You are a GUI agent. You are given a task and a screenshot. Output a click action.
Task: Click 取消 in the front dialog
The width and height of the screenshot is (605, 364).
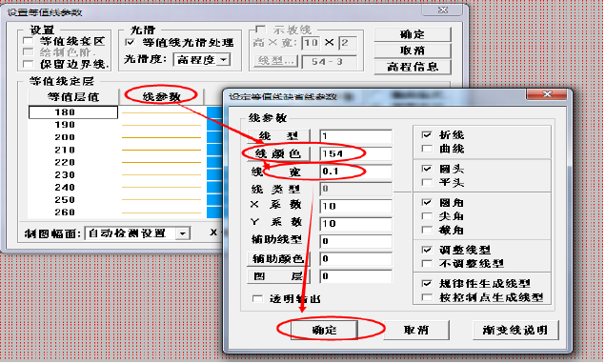(x=416, y=330)
